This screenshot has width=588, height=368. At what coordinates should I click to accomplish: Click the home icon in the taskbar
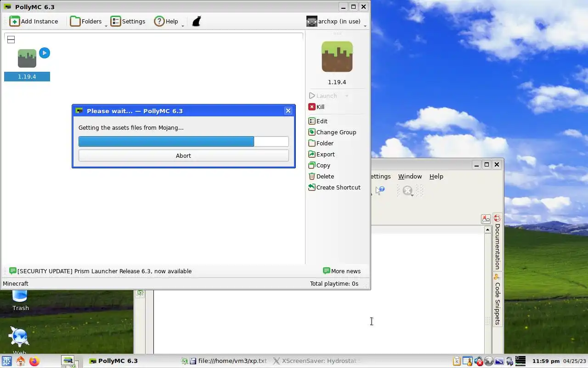(x=21, y=361)
